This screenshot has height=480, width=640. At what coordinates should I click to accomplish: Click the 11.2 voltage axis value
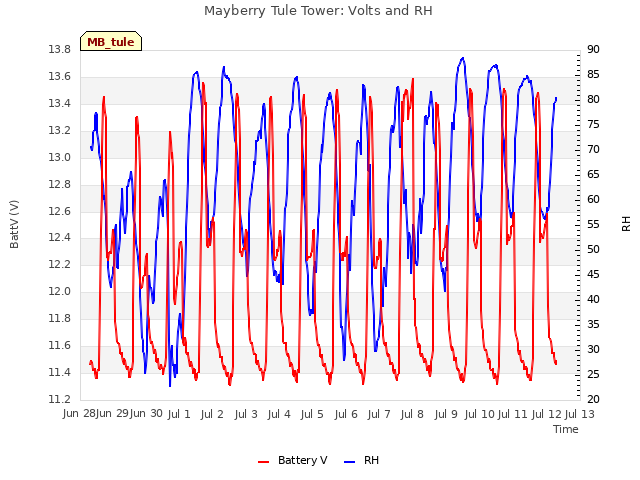point(60,399)
